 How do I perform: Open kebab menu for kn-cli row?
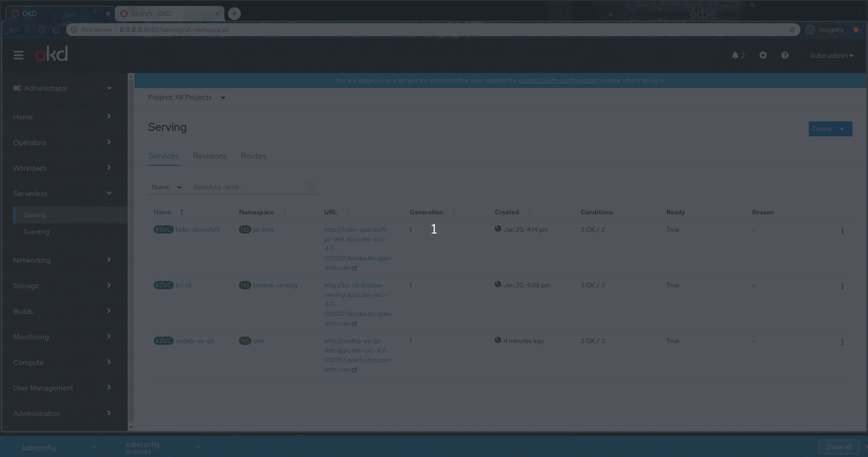tap(842, 286)
